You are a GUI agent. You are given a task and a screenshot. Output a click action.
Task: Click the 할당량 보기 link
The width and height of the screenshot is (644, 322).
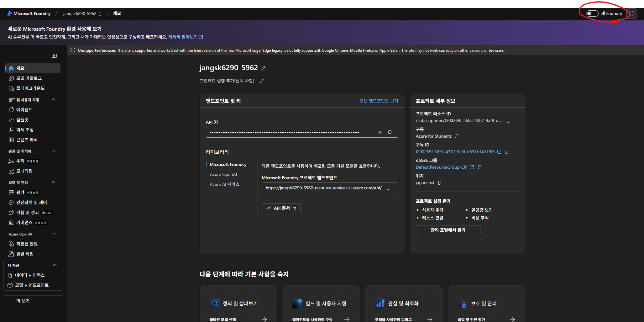(x=482, y=210)
